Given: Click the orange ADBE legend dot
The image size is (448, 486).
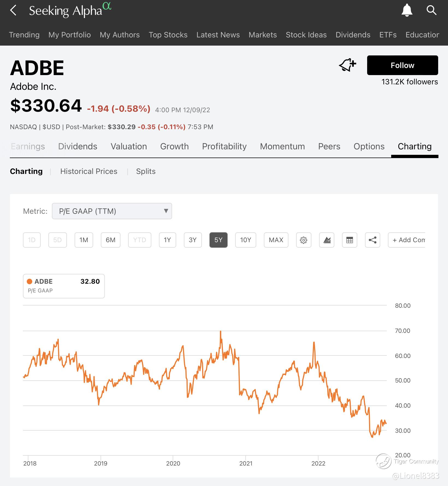Looking at the screenshot, I should 30,281.
